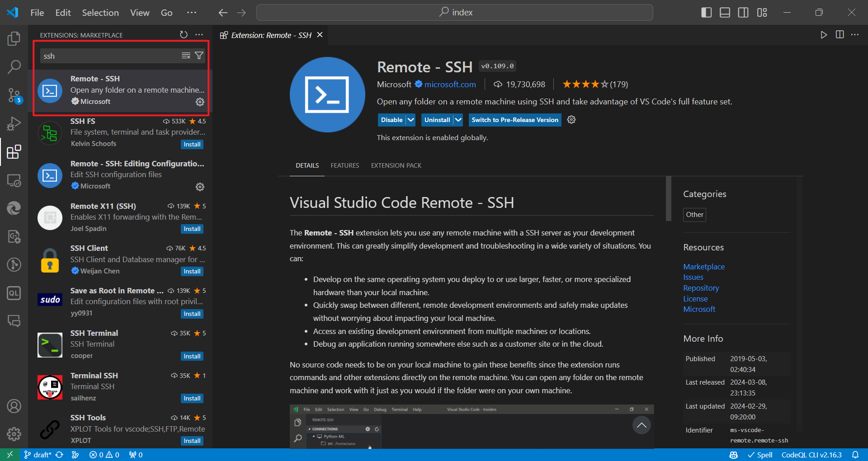Image resolution: width=868 pixels, height=461 pixels.
Task: Expand the Disable button dropdown arrow
Action: [410, 120]
